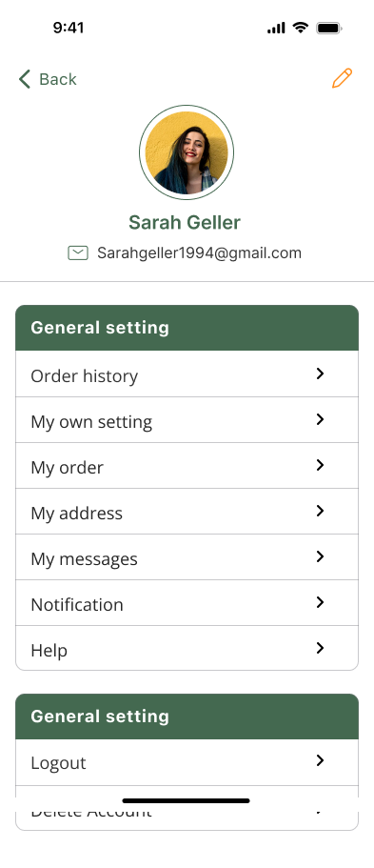Click the Sarahgeller1994@gmail.com email address
This screenshot has width=374, height=868.
click(199, 253)
